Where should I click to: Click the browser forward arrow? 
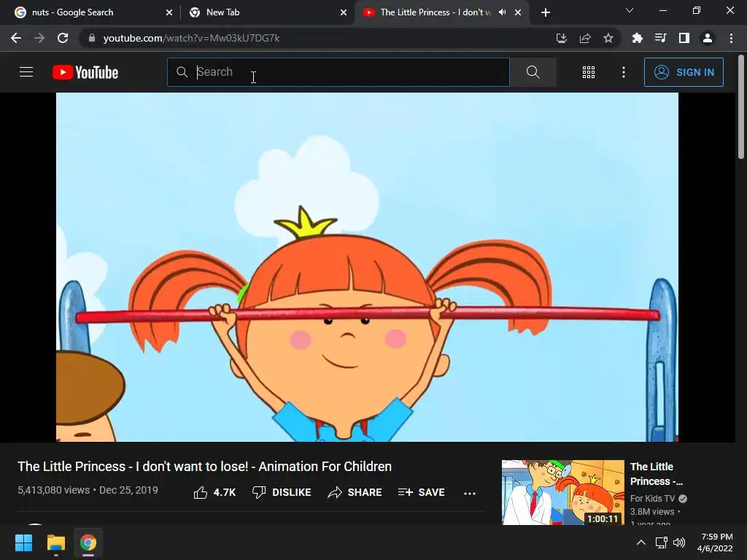coord(39,38)
